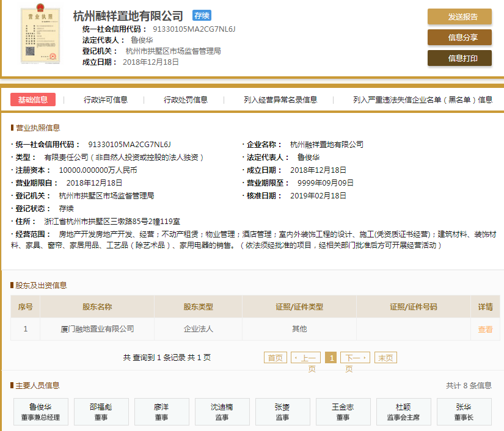Click the 主要人员信息 section heading
Image resolution: width=504 pixels, height=431 pixels.
coord(38,385)
